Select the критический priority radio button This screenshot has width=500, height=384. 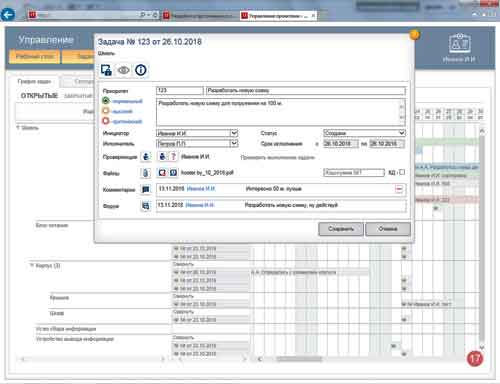[106, 121]
